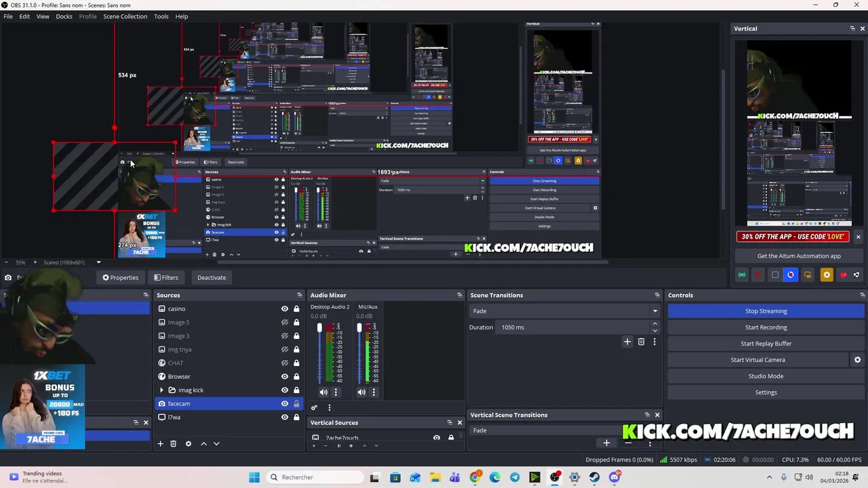The width and height of the screenshot is (868, 488).
Task: Click the white Aitum logo icon
Action: (856, 274)
